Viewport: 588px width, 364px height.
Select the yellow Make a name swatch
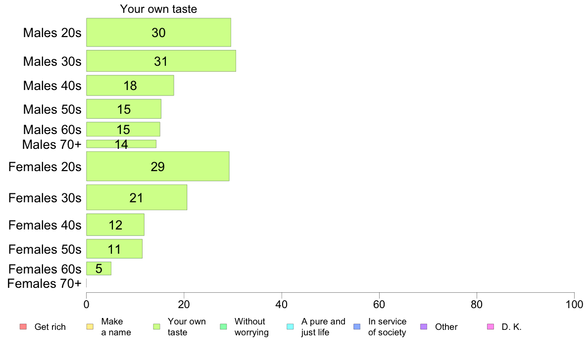(x=90, y=326)
